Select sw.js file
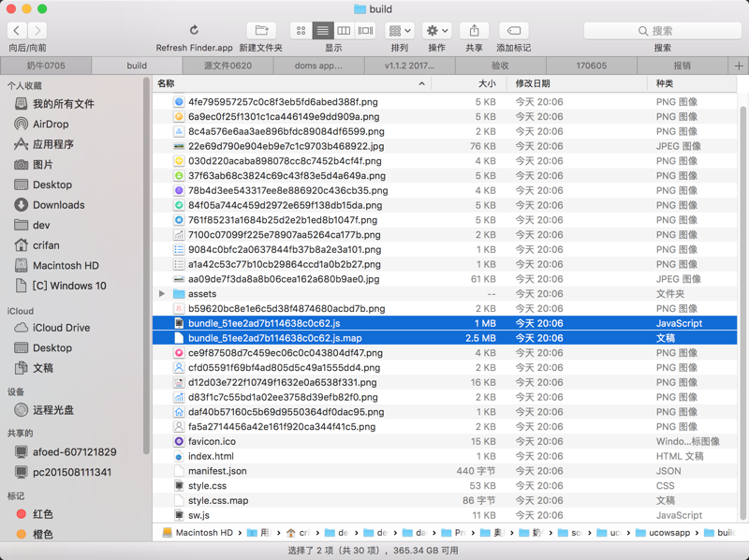The width and height of the screenshot is (749, 560). 445,516
